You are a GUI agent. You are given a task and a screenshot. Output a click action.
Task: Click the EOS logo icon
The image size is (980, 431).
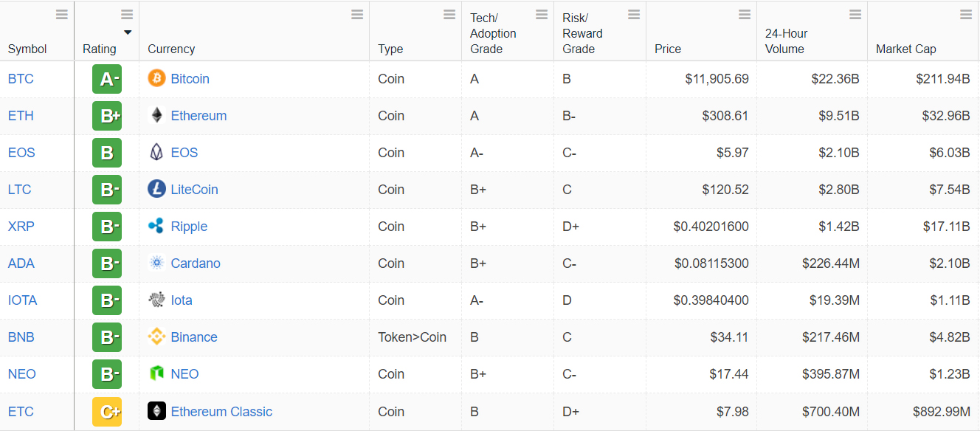click(156, 153)
